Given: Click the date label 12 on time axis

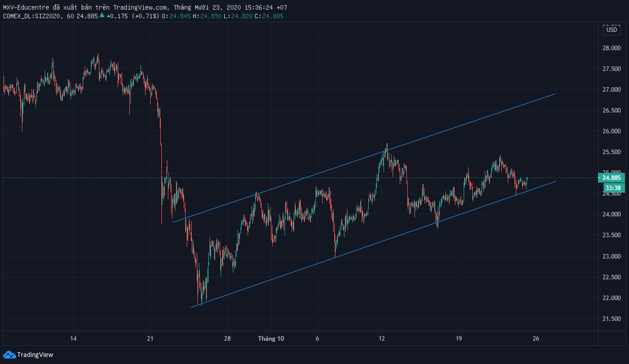Looking at the screenshot, I should [382, 339].
